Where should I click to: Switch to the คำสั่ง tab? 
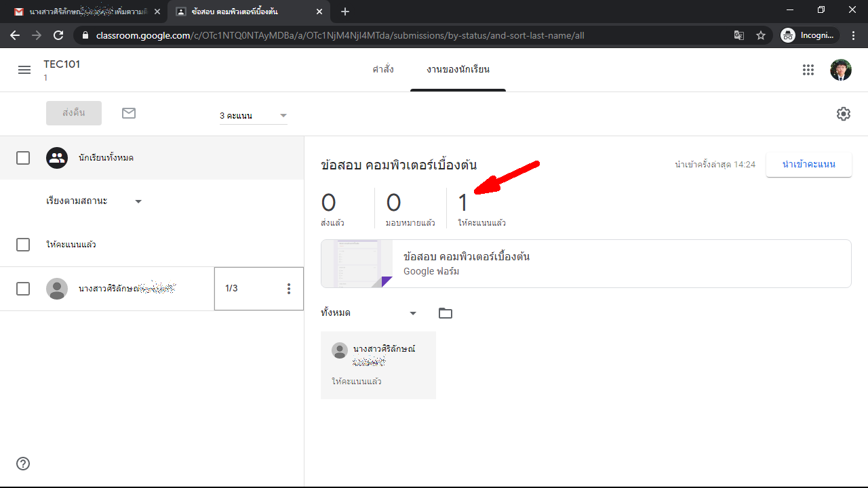point(382,70)
